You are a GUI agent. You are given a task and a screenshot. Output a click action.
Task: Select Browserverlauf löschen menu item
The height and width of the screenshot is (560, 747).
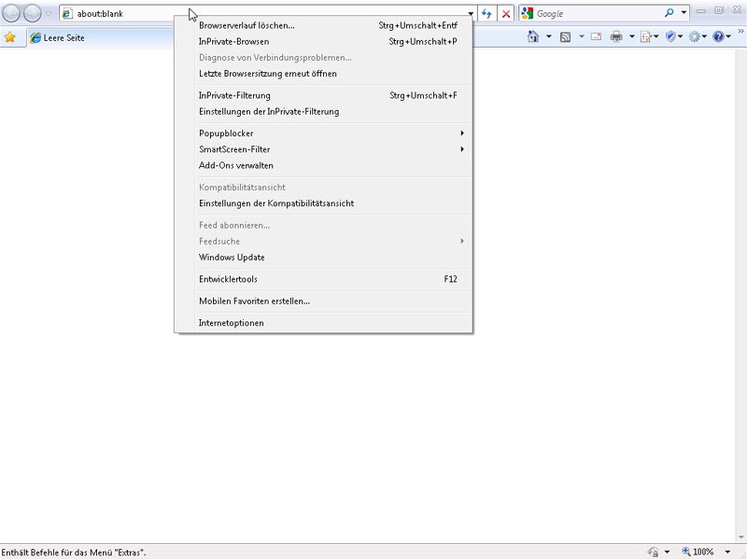click(x=247, y=25)
